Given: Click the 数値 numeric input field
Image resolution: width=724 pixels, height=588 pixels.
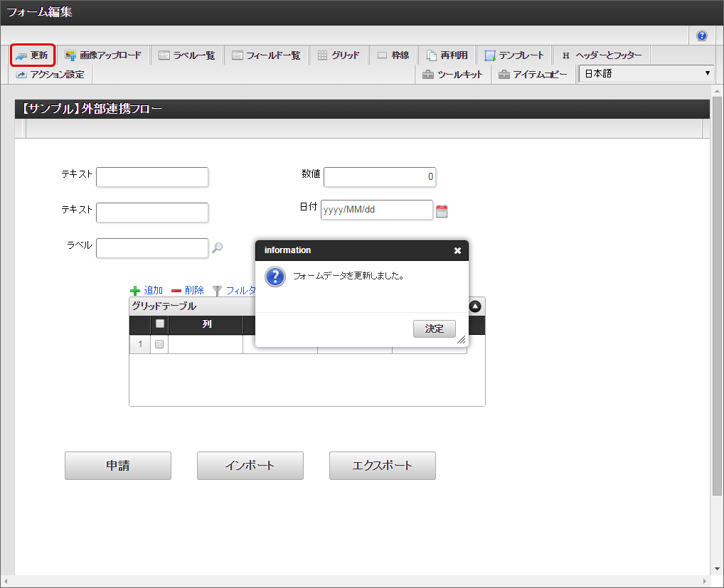Looking at the screenshot, I should coord(380,176).
